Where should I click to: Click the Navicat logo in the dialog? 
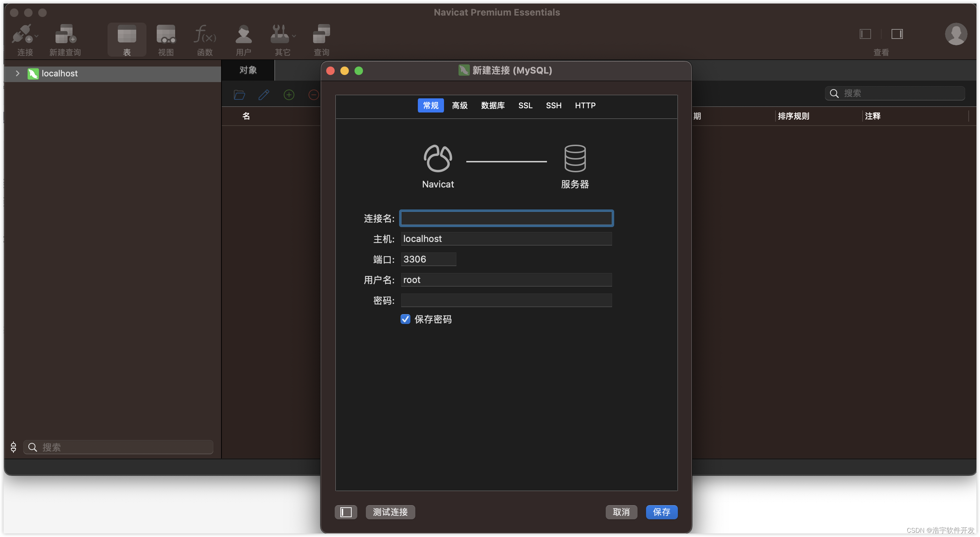coord(438,158)
